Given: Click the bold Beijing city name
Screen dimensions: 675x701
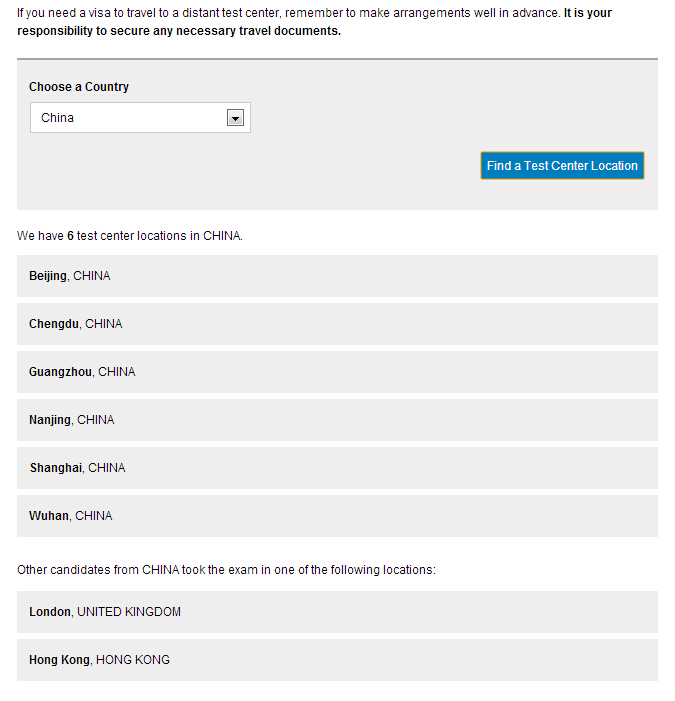Looking at the screenshot, I should coord(48,276).
